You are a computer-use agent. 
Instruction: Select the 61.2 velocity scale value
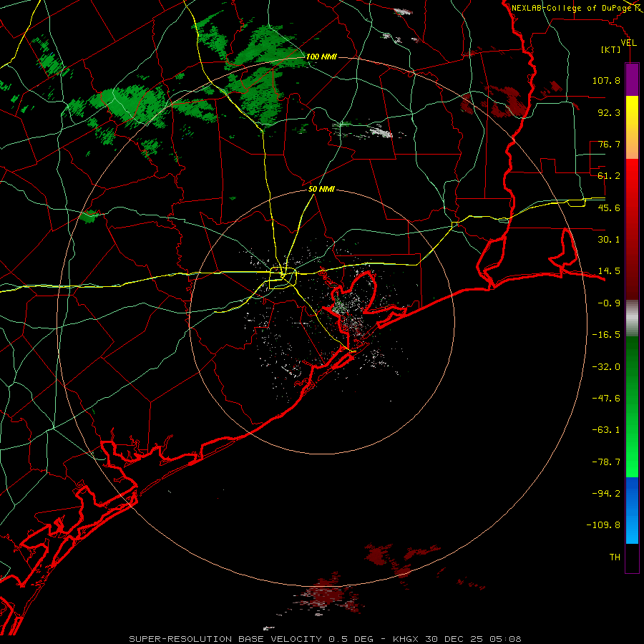tap(609, 176)
